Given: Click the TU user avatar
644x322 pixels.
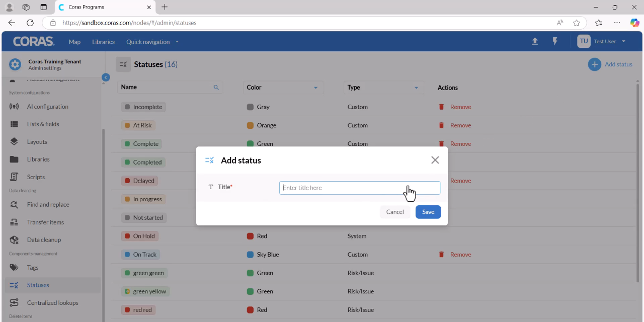Looking at the screenshot, I should [584, 41].
